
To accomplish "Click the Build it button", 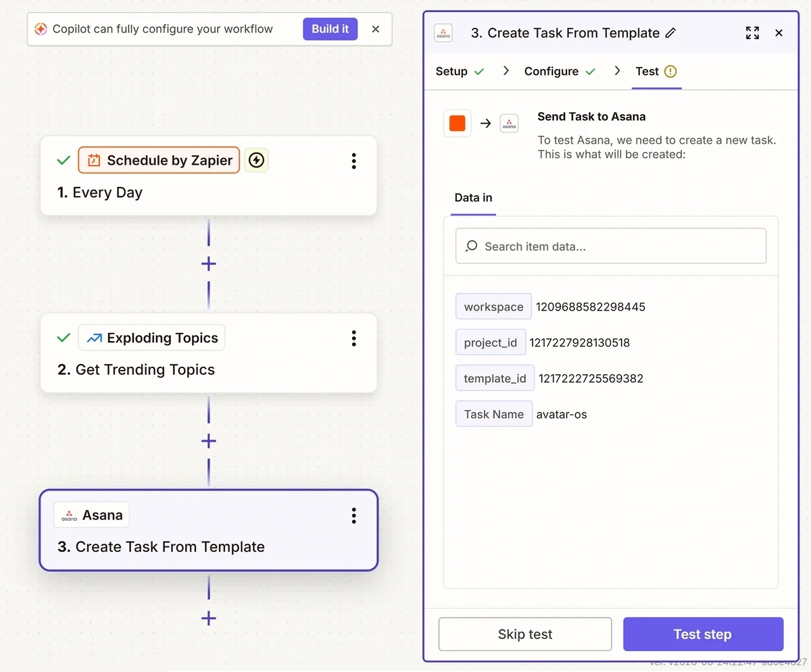I will pyautogui.click(x=330, y=29).
